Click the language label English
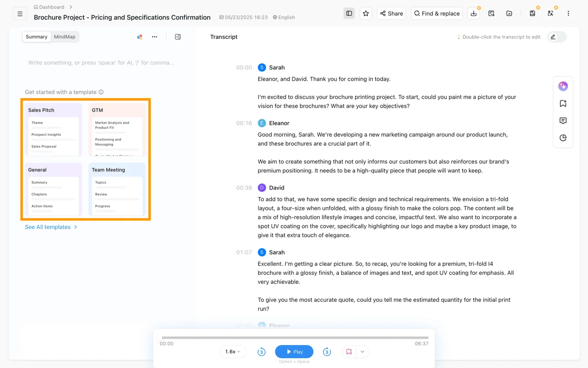This screenshot has height=368, width=588. 284,17
